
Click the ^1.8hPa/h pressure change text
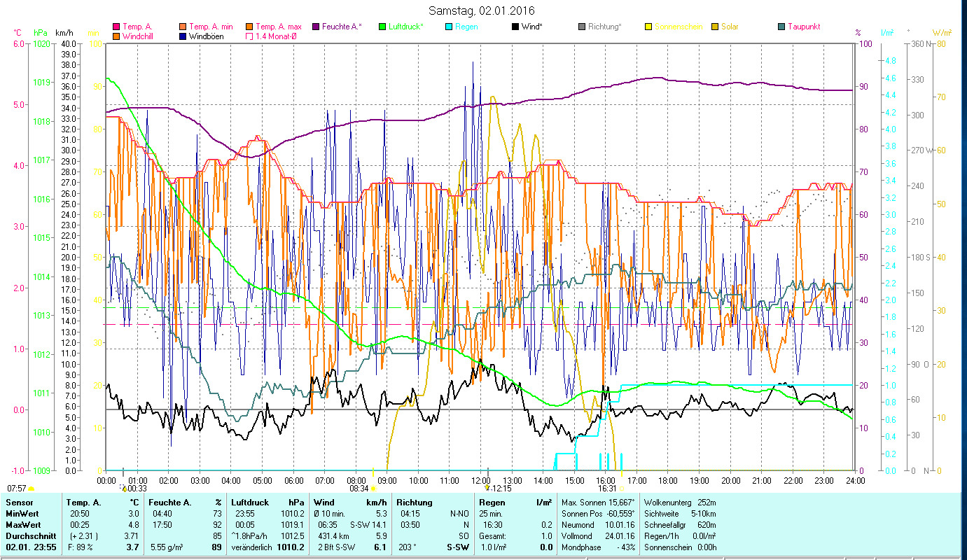(248, 535)
